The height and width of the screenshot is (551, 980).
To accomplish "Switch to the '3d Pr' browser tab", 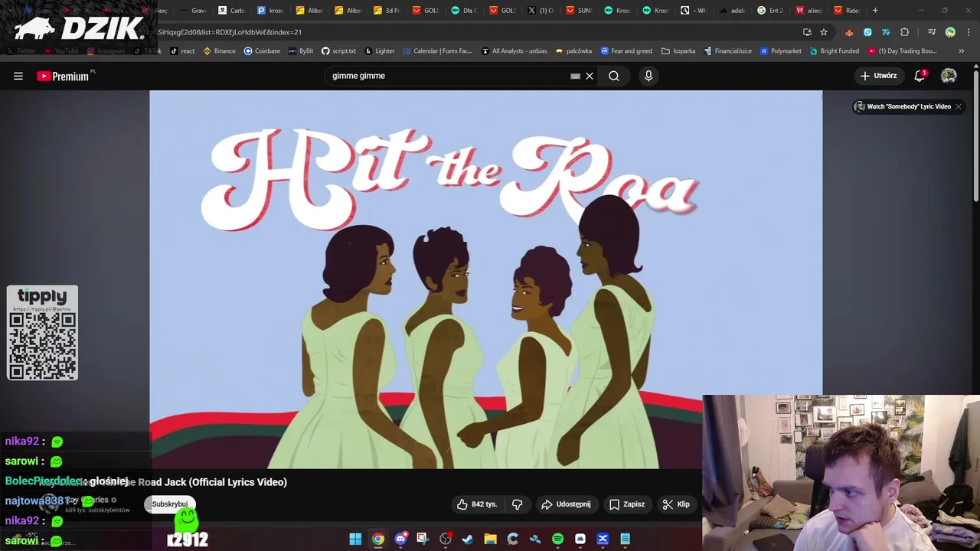I will click(x=387, y=11).
